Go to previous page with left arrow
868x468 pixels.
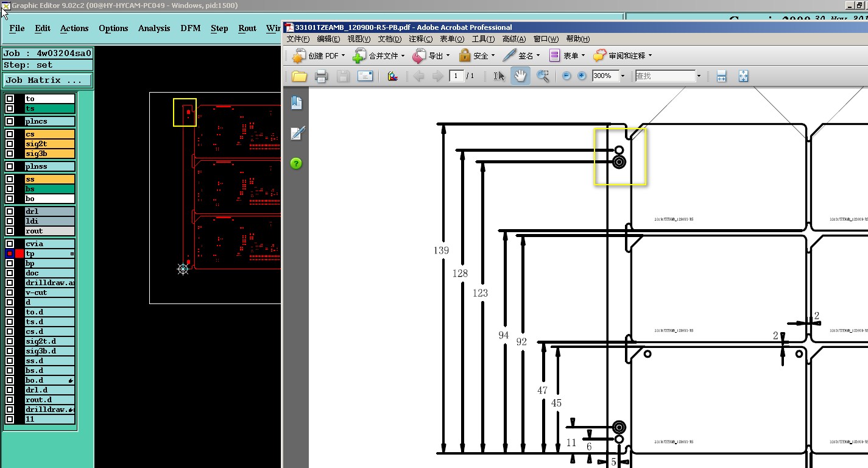pos(418,76)
